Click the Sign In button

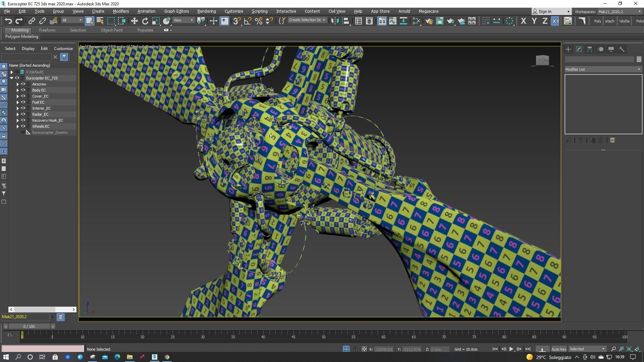point(551,11)
